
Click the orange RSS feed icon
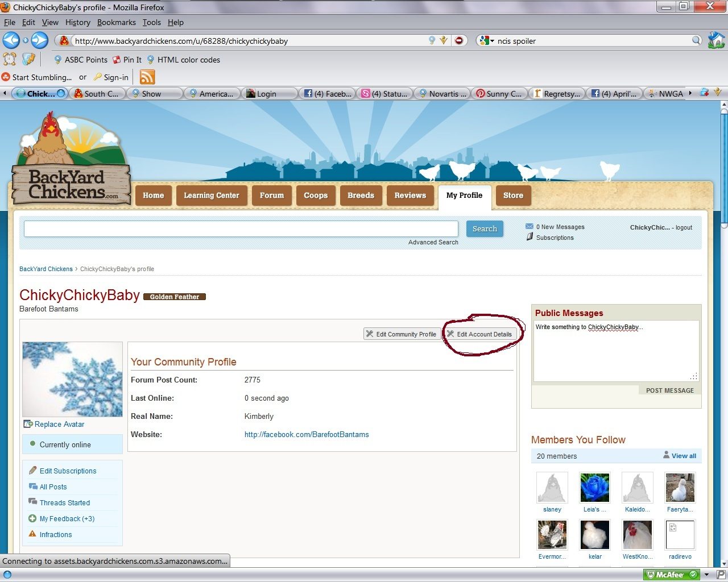(147, 77)
